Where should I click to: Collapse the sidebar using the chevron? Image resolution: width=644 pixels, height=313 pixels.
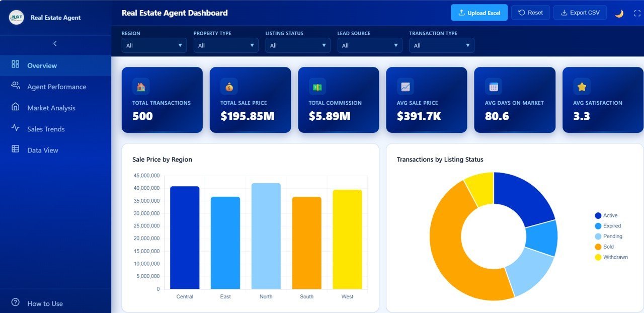pos(55,43)
